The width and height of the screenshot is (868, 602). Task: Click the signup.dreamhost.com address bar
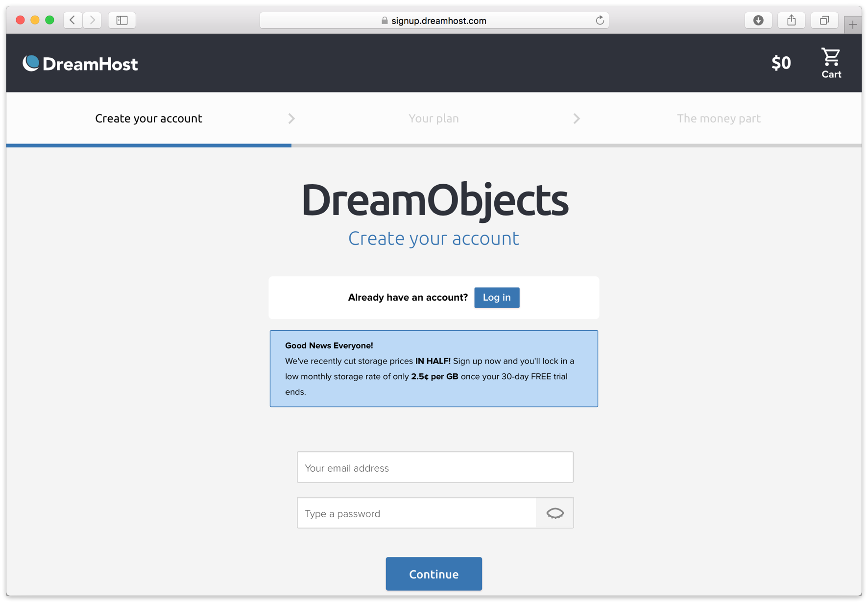pyautogui.click(x=434, y=20)
